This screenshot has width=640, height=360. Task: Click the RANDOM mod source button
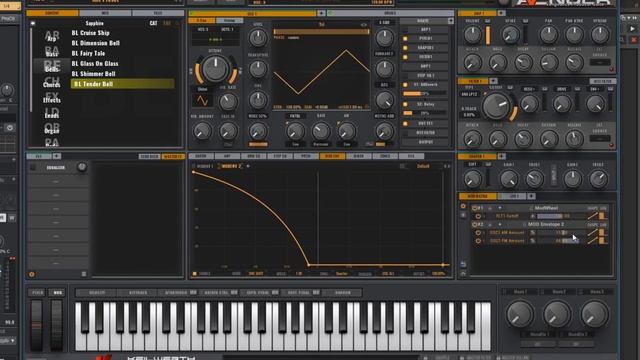coord(343,293)
